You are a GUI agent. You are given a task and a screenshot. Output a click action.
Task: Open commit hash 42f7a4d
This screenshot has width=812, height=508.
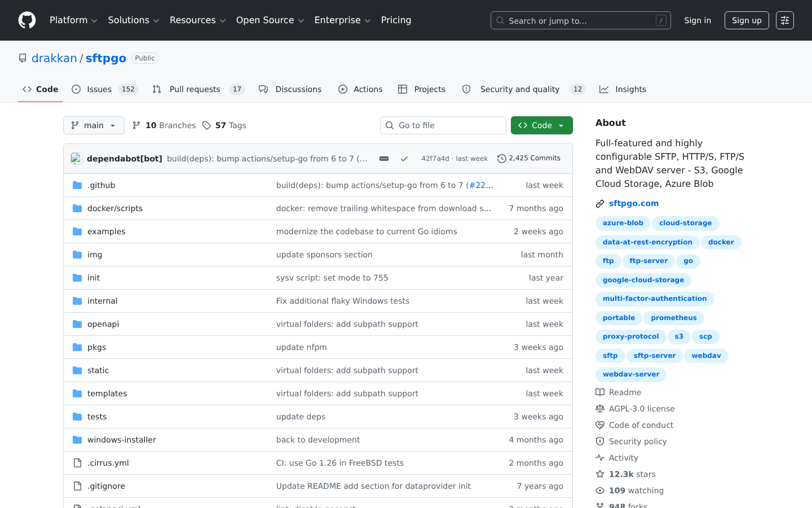tap(435, 159)
